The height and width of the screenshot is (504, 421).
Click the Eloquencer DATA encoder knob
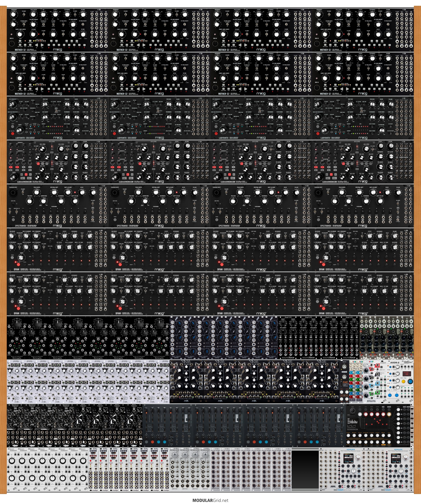click(x=353, y=410)
